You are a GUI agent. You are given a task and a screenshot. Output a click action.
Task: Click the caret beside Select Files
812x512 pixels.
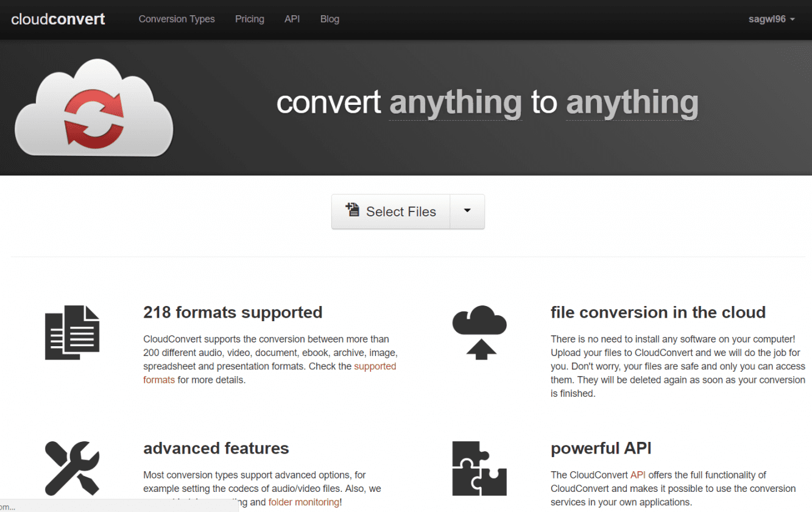(467, 211)
